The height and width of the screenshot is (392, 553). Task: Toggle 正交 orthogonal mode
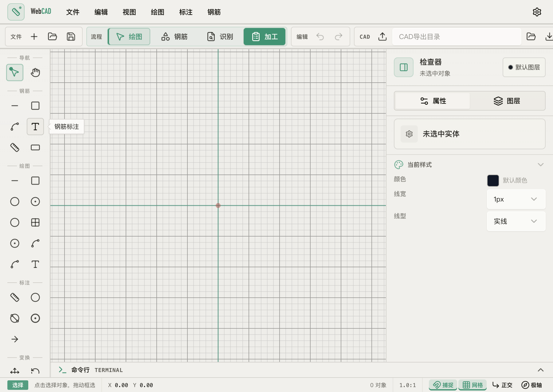coord(502,385)
